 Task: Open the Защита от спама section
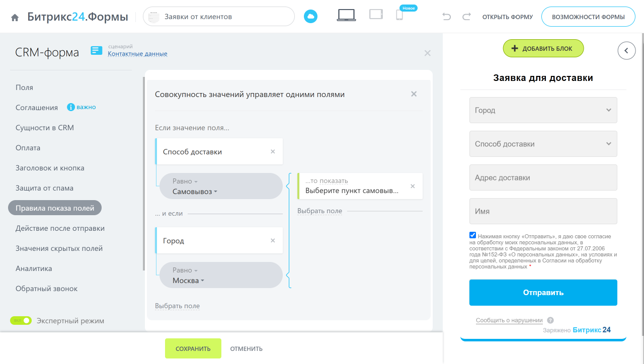click(44, 188)
